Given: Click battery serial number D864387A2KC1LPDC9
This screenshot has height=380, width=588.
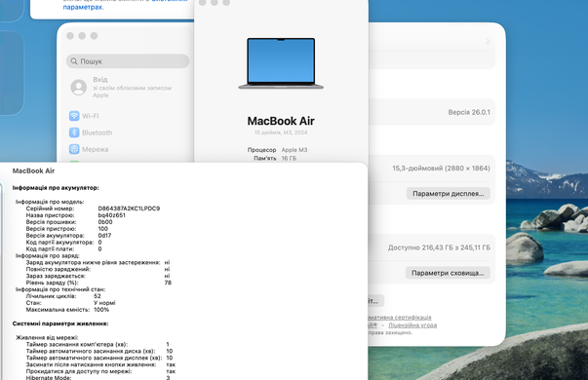Looking at the screenshot, I should tap(129, 209).
